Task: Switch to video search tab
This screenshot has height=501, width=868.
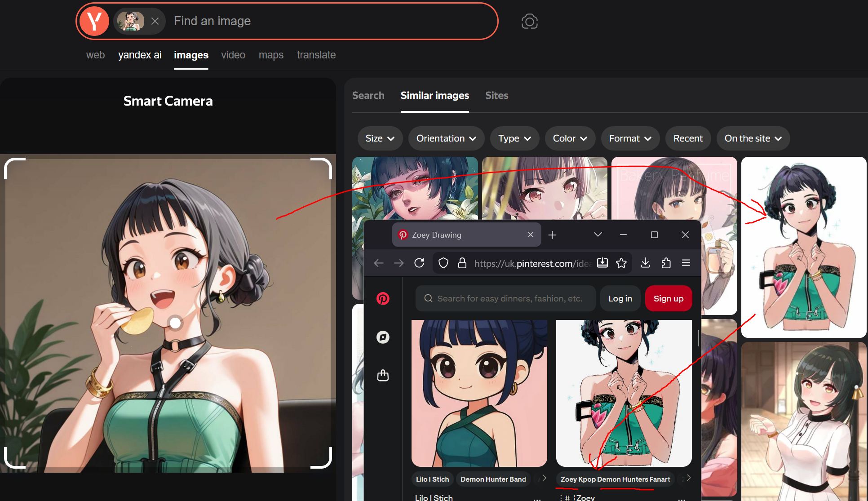Action: [x=233, y=55]
